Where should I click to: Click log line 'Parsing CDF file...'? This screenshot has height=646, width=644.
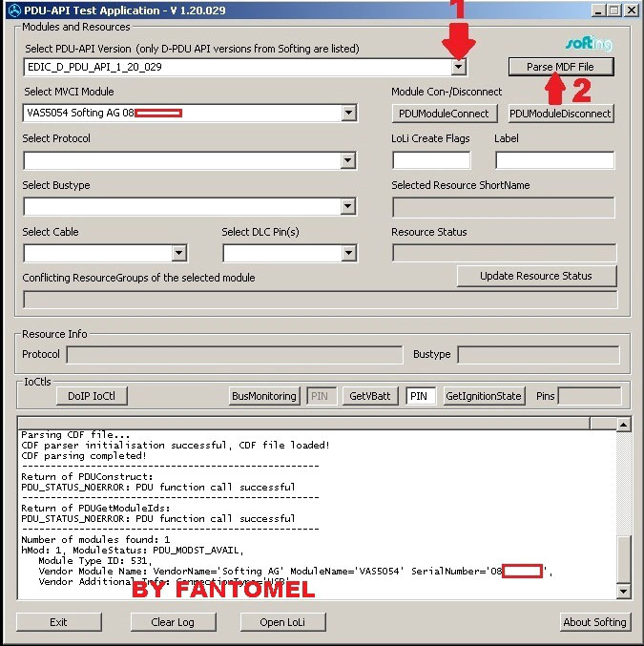coord(75,435)
